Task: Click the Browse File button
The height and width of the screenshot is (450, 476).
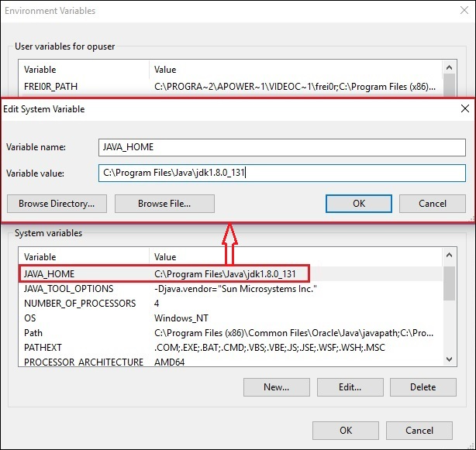Action: (x=164, y=204)
